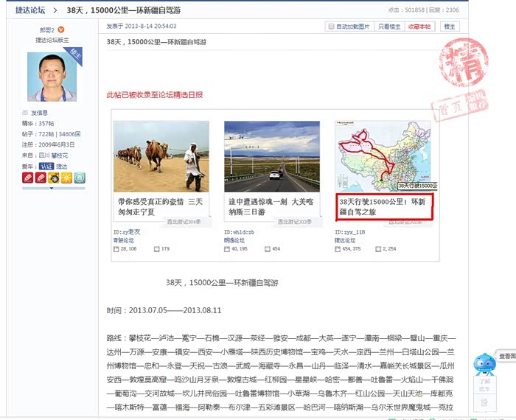Click the 西北游记304季 label

184,222
